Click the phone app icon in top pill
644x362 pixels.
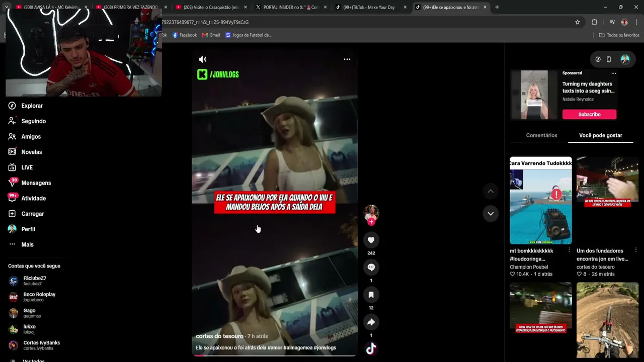609,59
